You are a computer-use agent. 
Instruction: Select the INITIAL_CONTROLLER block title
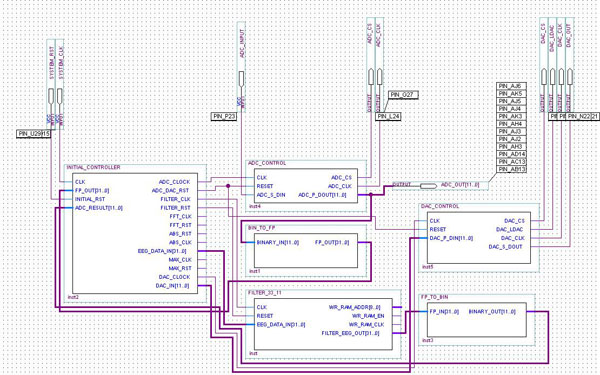[93, 167]
